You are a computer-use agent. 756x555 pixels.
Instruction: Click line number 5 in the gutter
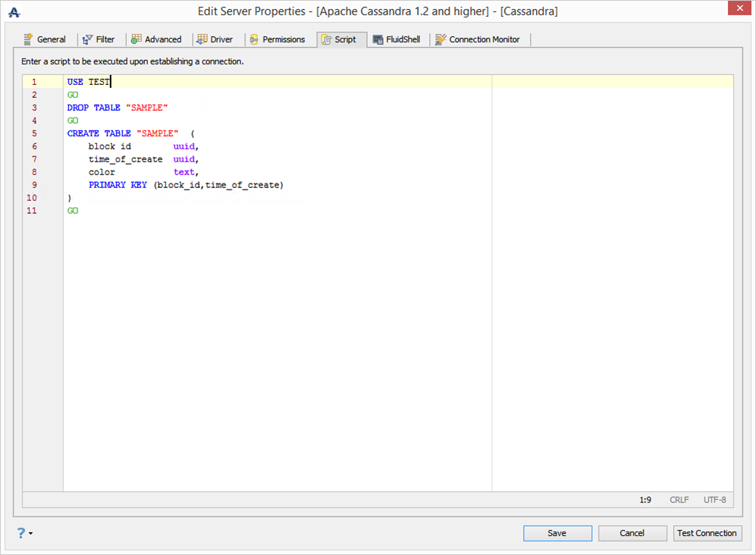tap(33, 133)
